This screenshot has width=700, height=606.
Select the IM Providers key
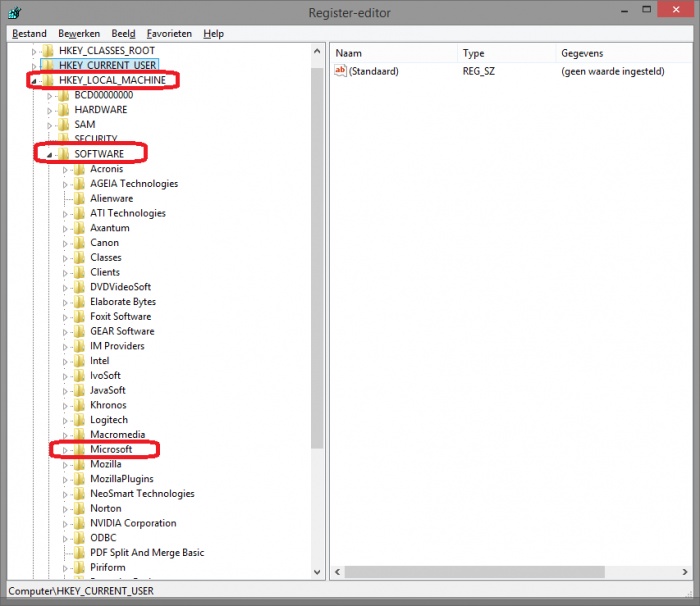click(x=117, y=346)
